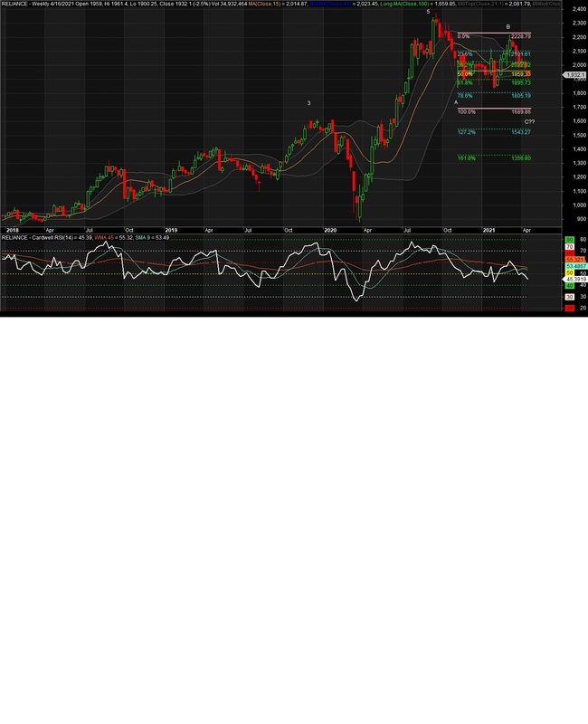Click the 2101.61 Fibonacci price label

click(x=521, y=54)
